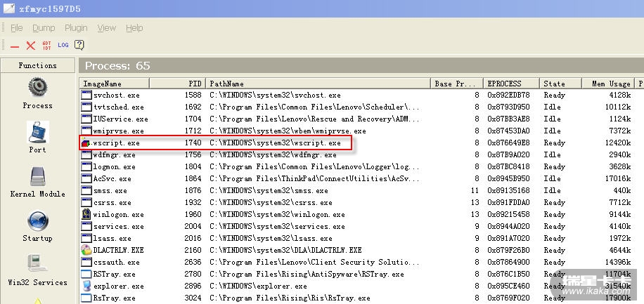The image size is (644, 304).
Task: Select the explorer.exe process name
Action: coord(118,286)
